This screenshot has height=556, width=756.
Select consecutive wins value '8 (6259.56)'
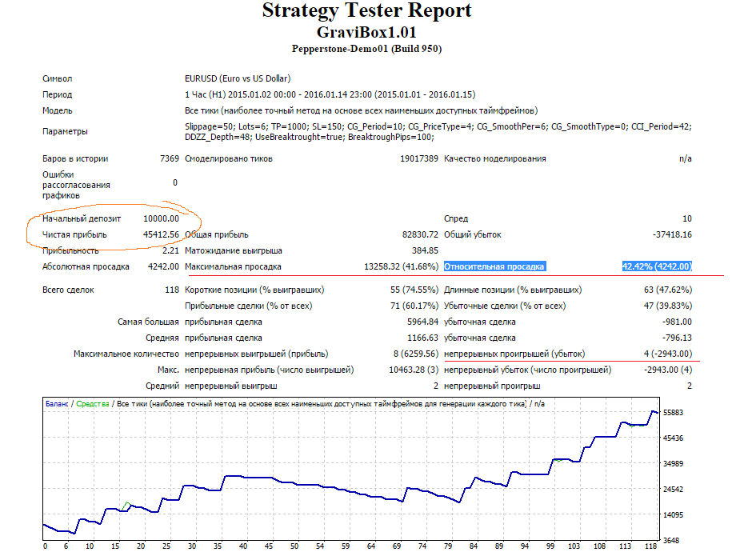click(416, 354)
